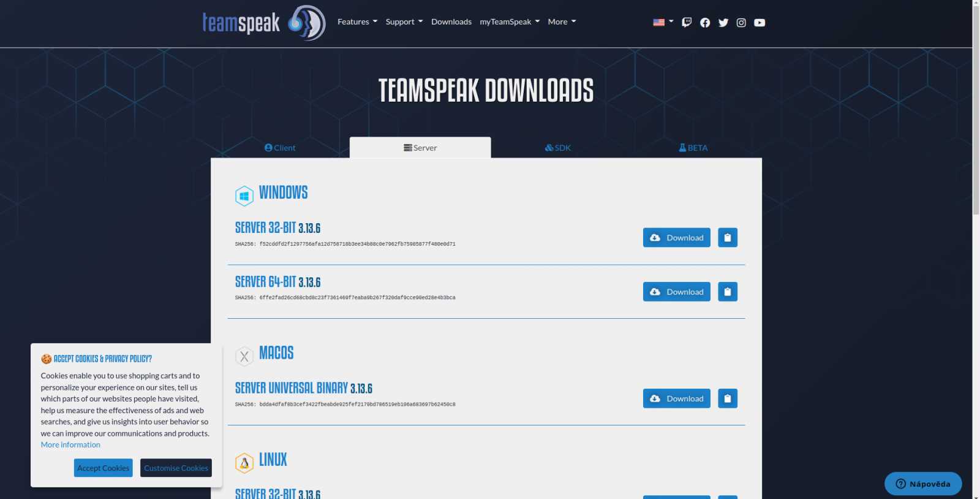Open the Twitter social icon
Image resolution: width=980 pixels, height=499 pixels.
pyautogui.click(x=723, y=23)
